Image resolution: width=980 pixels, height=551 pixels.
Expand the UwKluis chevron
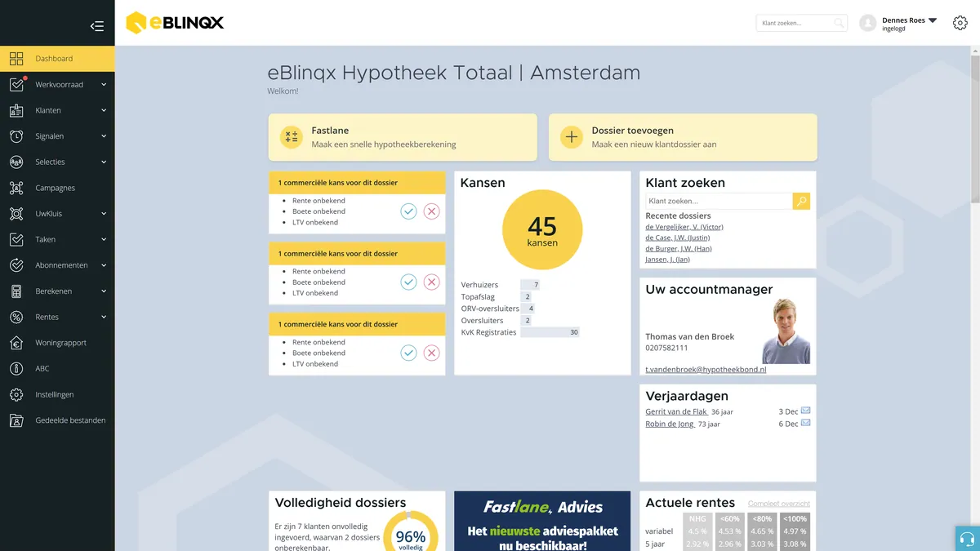[x=104, y=214]
